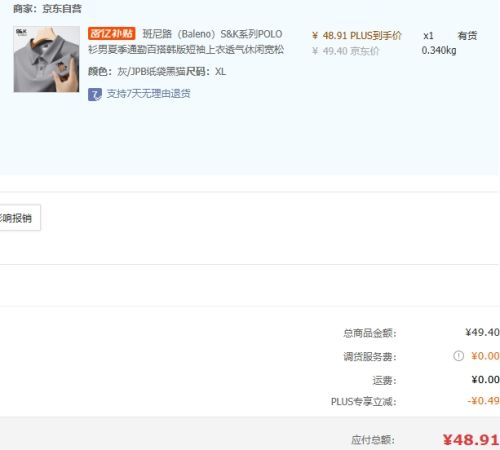
Task: Click the gray ¥49.40 京东价 text
Action: (345, 51)
